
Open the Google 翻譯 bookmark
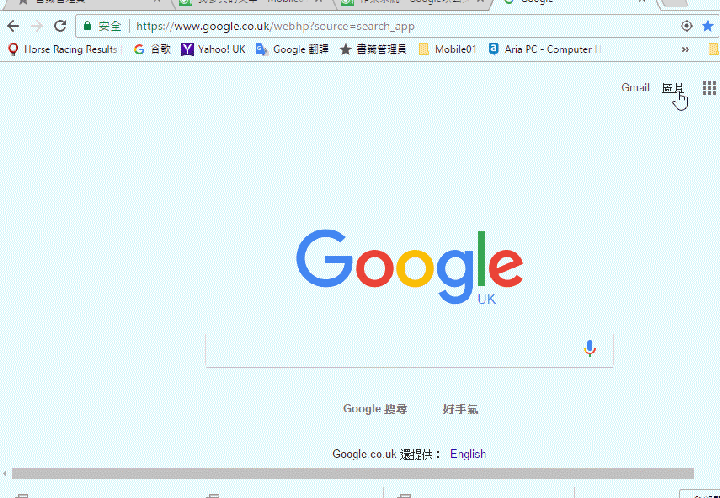click(292, 49)
